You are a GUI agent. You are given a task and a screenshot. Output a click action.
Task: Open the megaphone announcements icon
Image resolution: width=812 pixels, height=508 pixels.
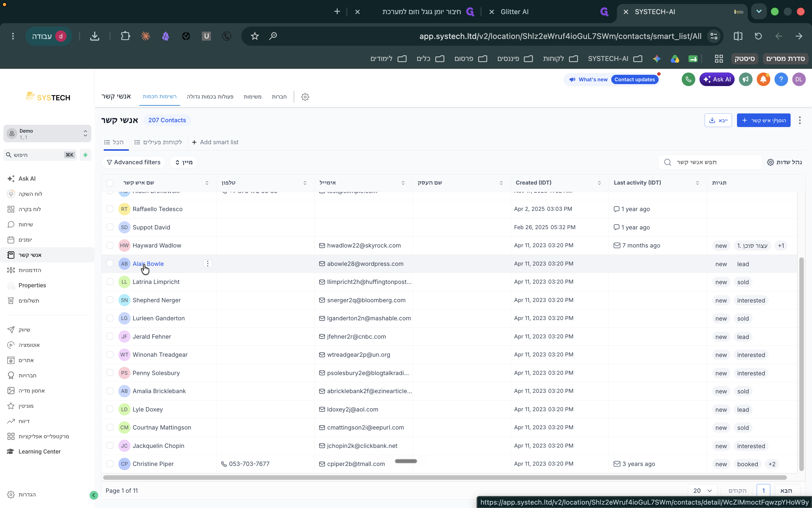pos(745,79)
